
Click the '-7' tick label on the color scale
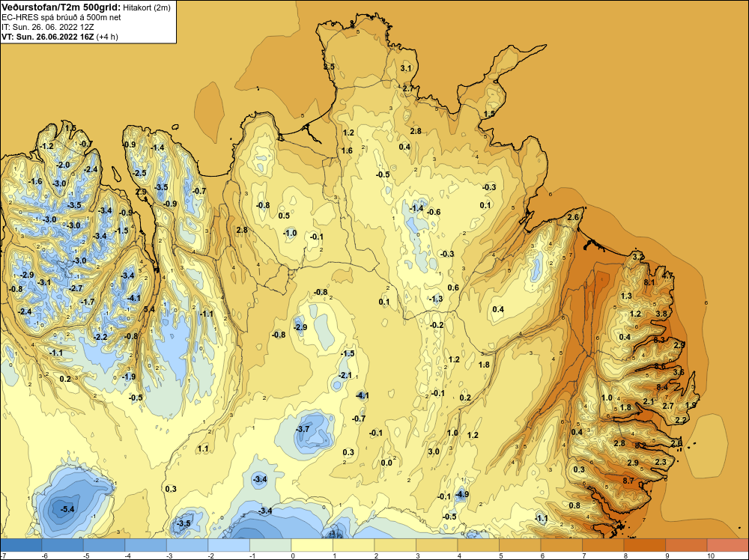tap(3, 556)
